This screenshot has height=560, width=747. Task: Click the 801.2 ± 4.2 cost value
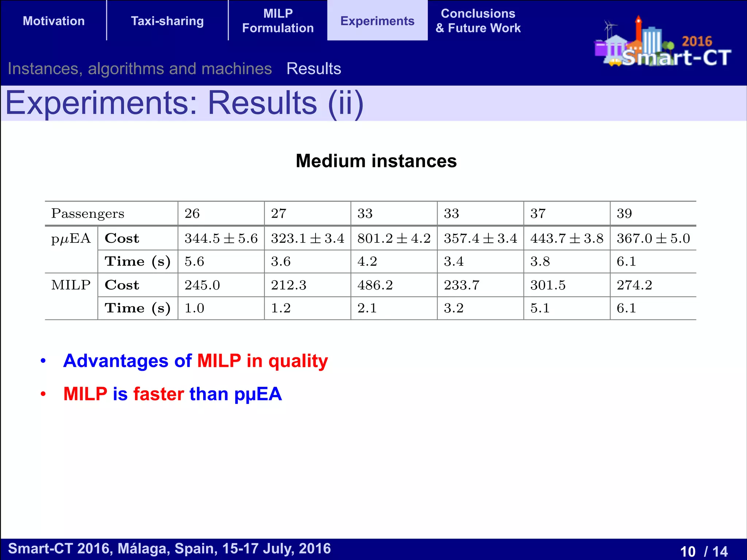click(394, 238)
